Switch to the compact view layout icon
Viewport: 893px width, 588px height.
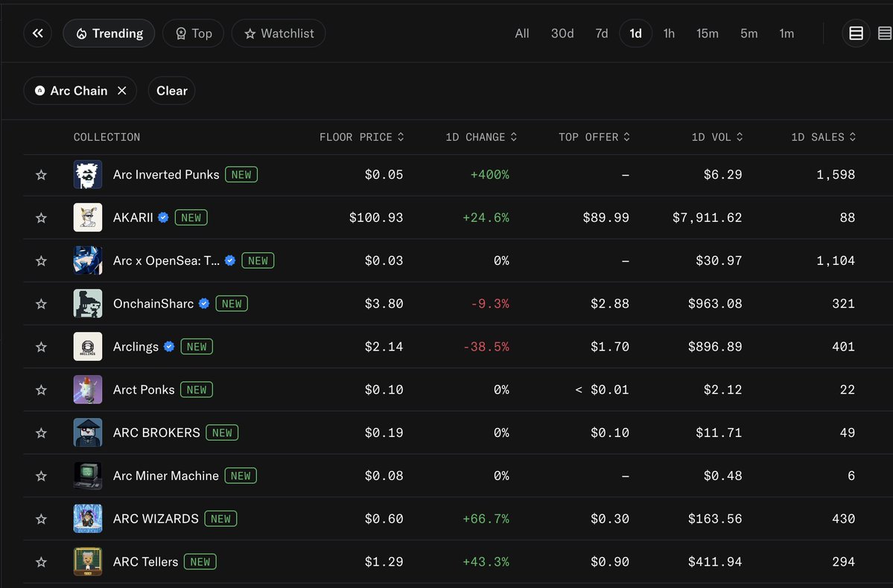click(885, 33)
